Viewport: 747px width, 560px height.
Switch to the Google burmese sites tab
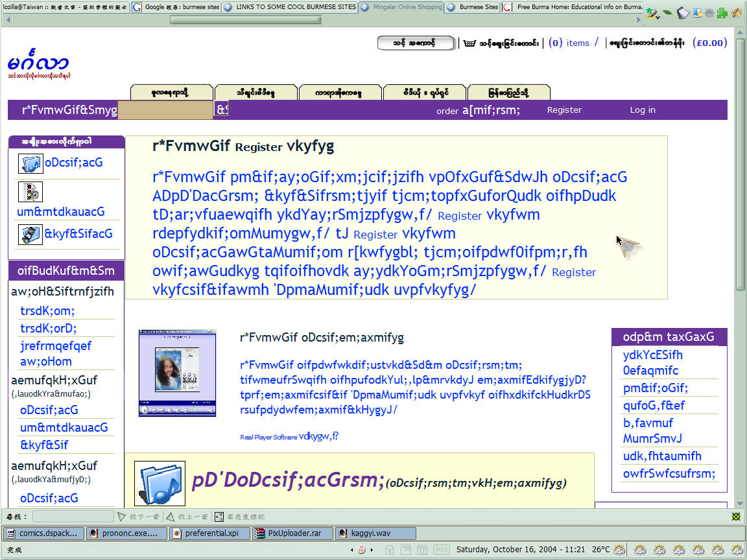(x=176, y=7)
